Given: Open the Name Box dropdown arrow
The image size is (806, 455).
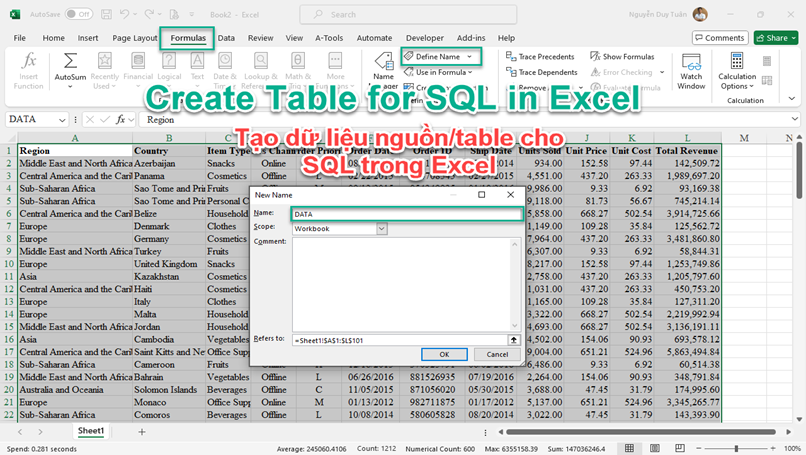Looking at the screenshot, I should tap(62, 120).
